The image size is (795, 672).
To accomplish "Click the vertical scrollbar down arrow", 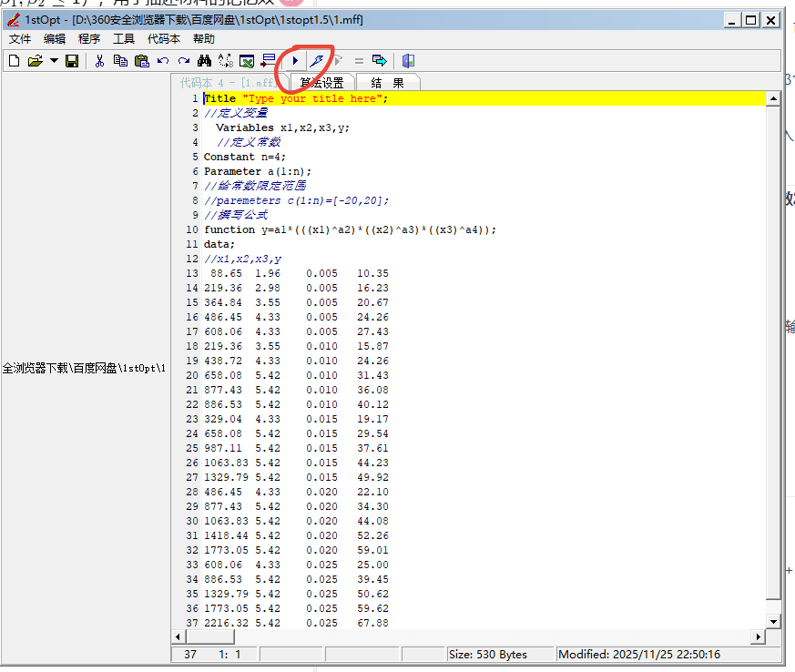I will click(773, 621).
